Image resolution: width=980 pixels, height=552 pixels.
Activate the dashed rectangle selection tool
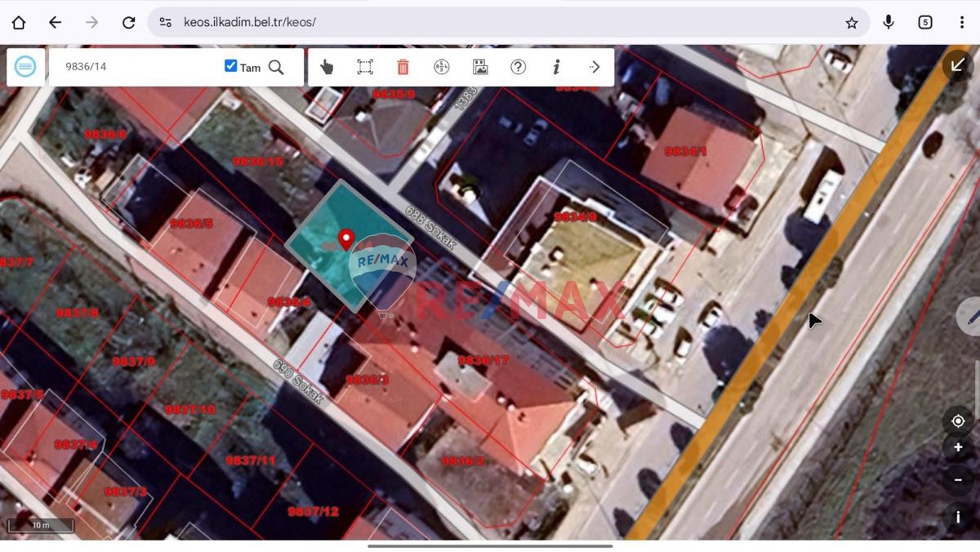tap(365, 67)
